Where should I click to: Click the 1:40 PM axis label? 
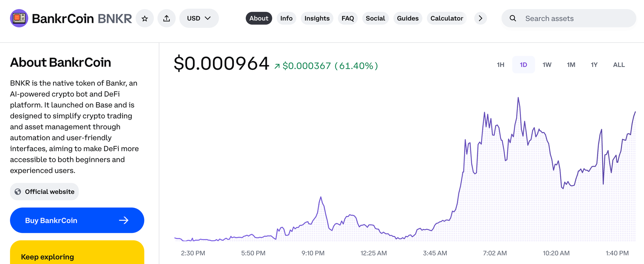pyautogui.click(x=617, y=253)
